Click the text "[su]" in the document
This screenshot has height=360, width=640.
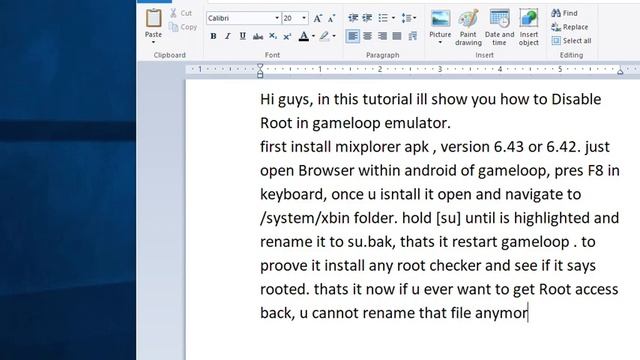(x=448, y=218)
